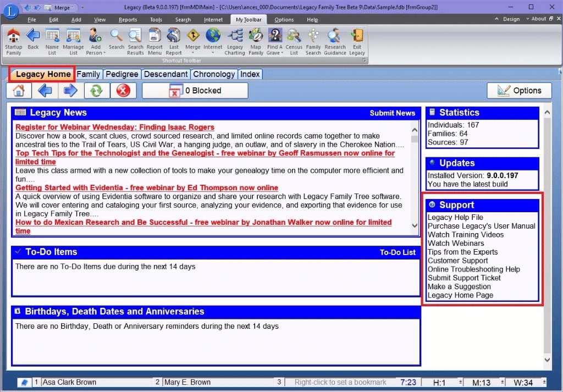
Task: Click the H:1 stepper in status bar
Action: (460, 382)
